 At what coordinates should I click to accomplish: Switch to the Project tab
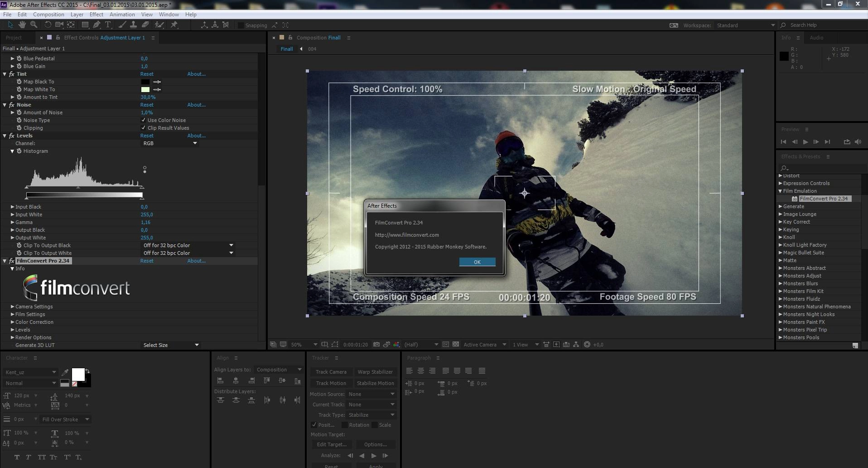coord(14,38)
